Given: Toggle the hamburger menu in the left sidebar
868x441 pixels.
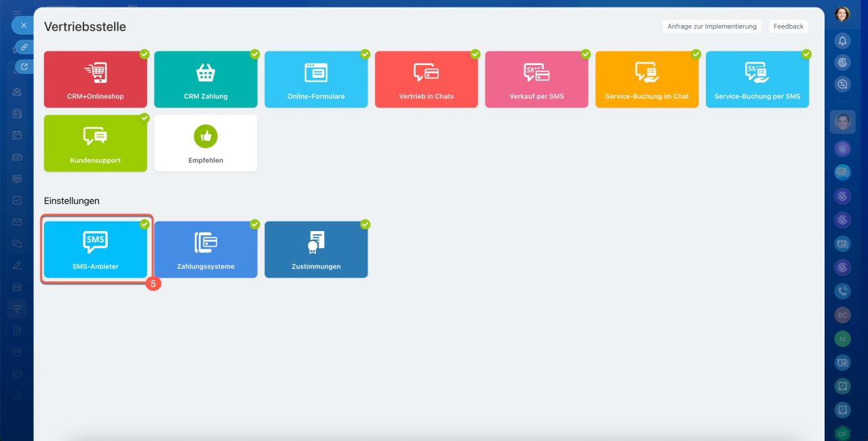Looking at the screenshot, I should 17,12.
